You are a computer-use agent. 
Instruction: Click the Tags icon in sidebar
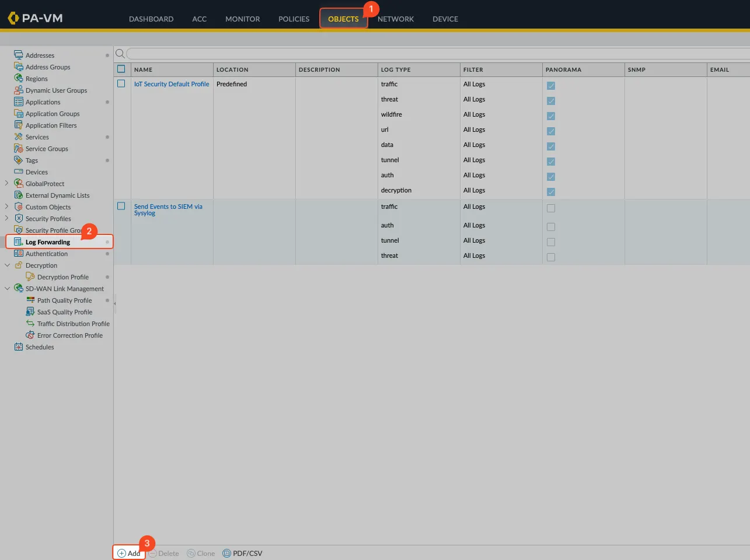(19, 160)
